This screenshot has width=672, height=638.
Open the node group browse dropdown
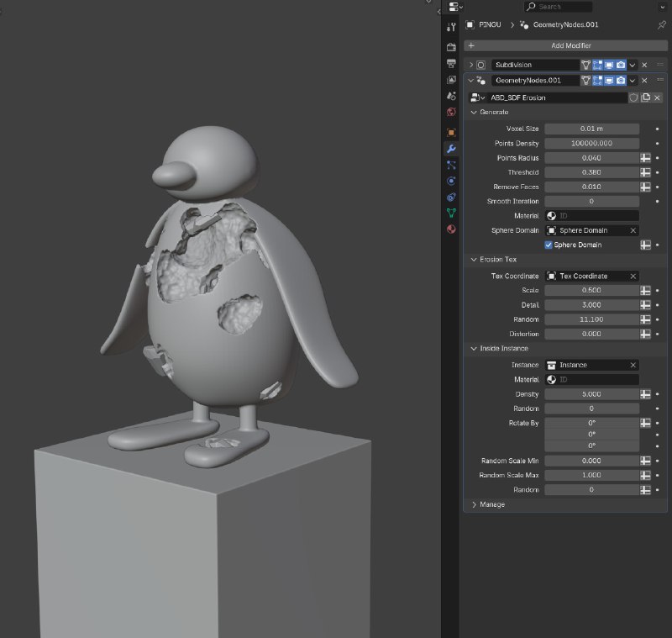477,98
